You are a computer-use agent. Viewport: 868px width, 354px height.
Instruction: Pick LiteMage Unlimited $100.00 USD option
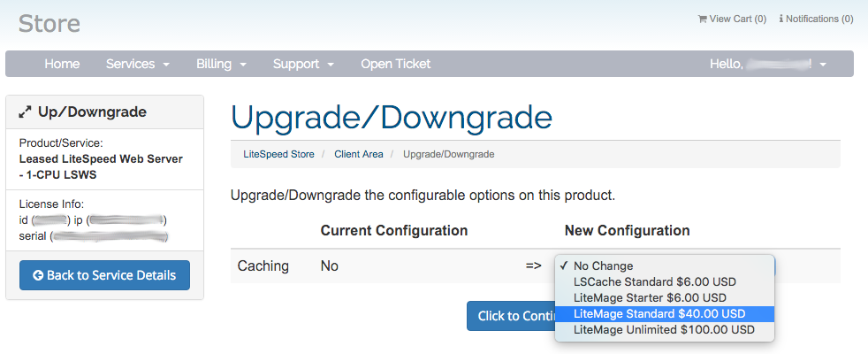665,329
